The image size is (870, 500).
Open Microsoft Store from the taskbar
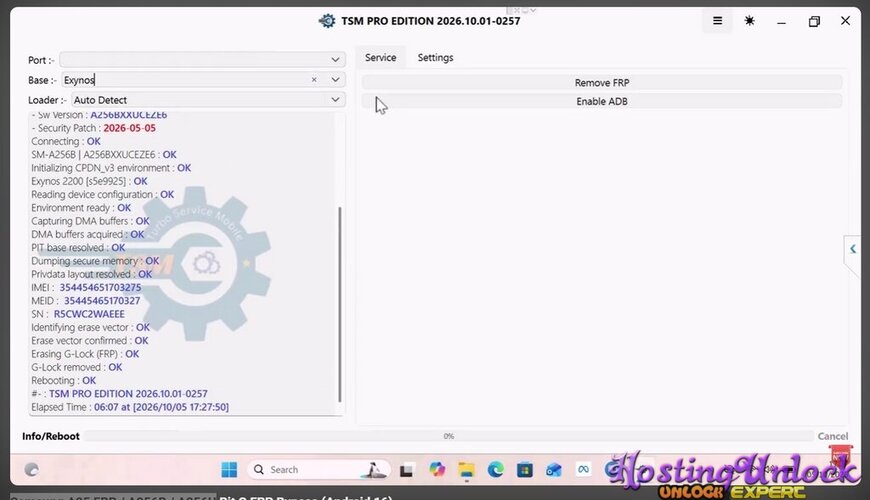(x=524, y=470)
